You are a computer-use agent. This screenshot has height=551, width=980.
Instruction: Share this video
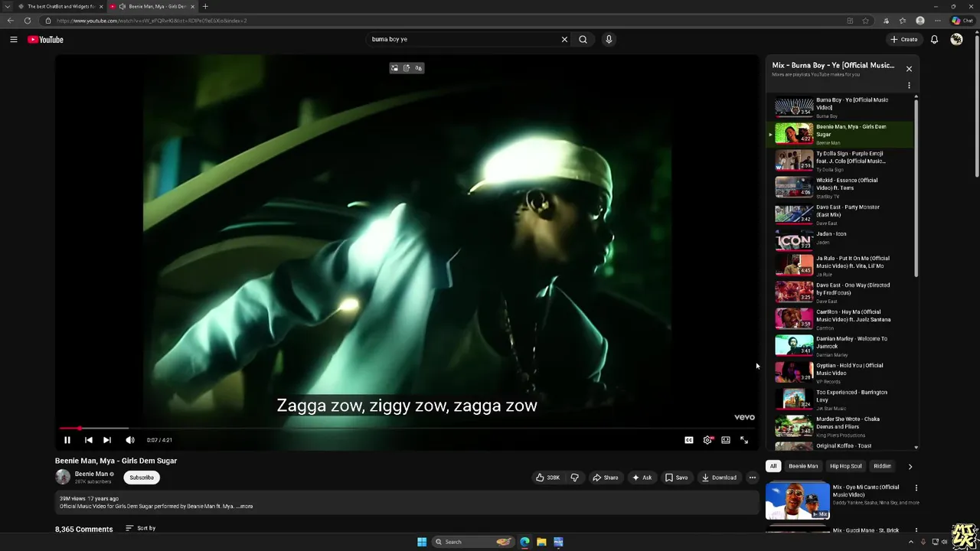(605, 478)
